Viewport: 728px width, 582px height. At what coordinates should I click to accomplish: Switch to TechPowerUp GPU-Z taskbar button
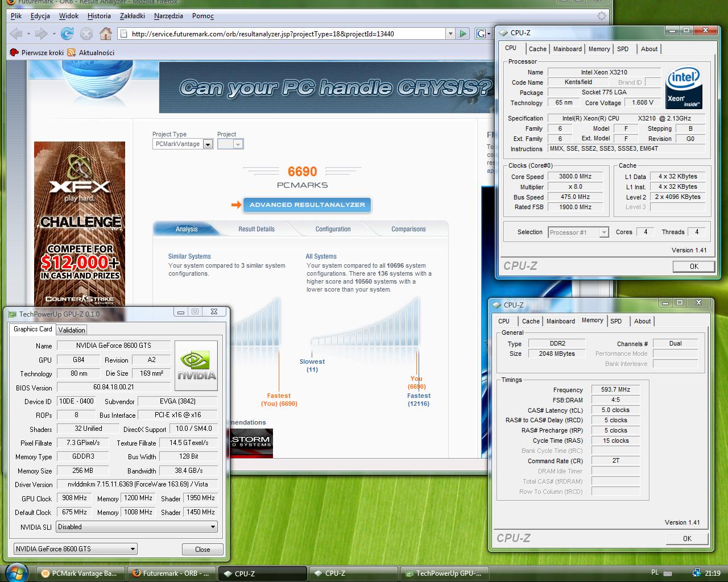[444, 573]
